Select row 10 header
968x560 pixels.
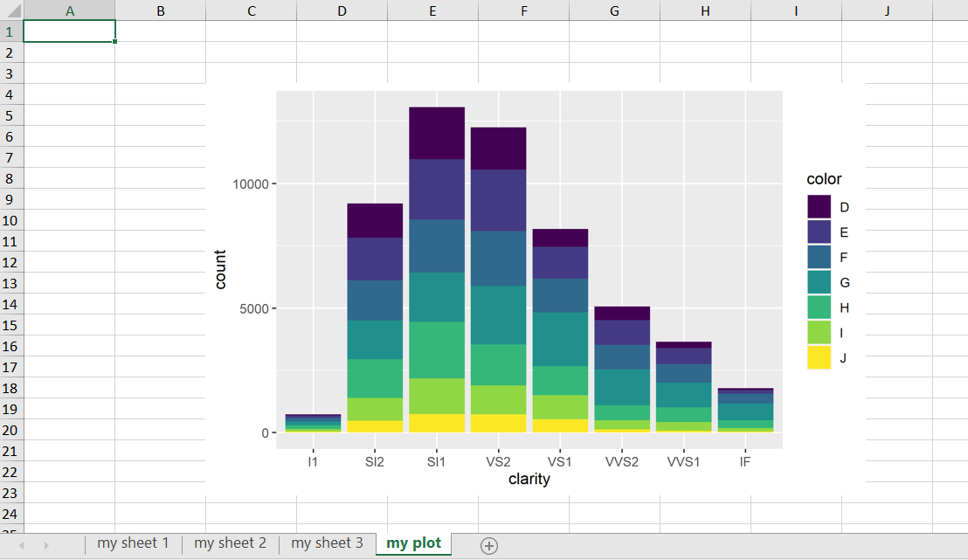(x=10, y=220)
